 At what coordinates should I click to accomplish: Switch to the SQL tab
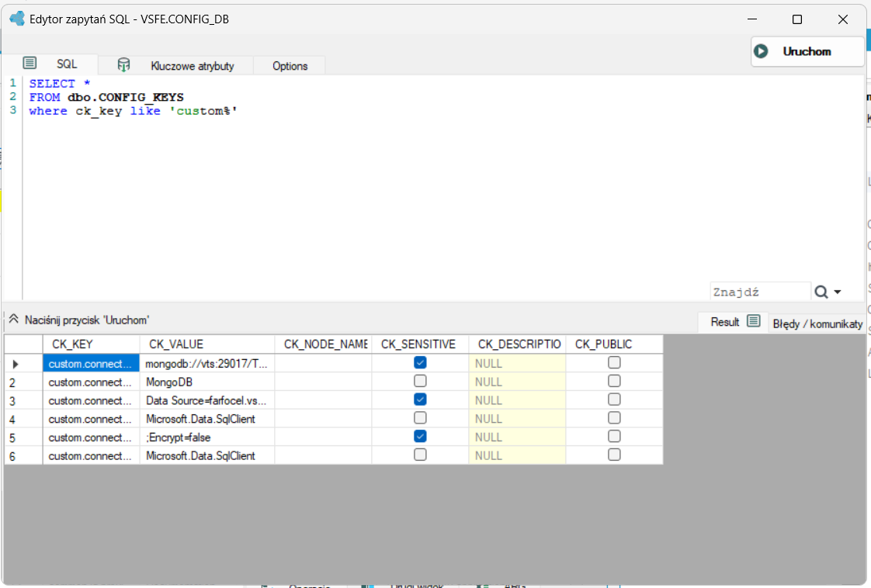[x=50, y=64]
